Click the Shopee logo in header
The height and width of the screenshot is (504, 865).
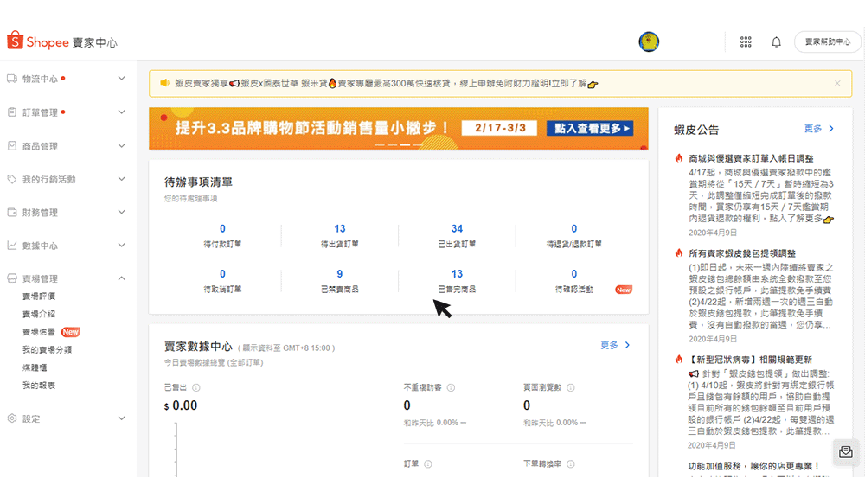click(62, 41)
